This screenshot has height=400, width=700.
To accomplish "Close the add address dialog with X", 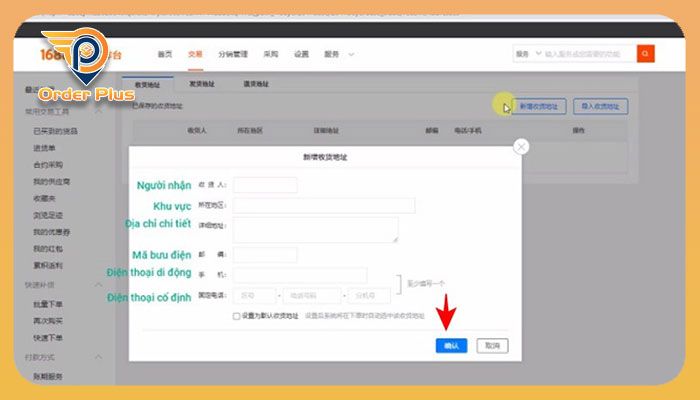I will pyautogui.click(x=521, y=146).
